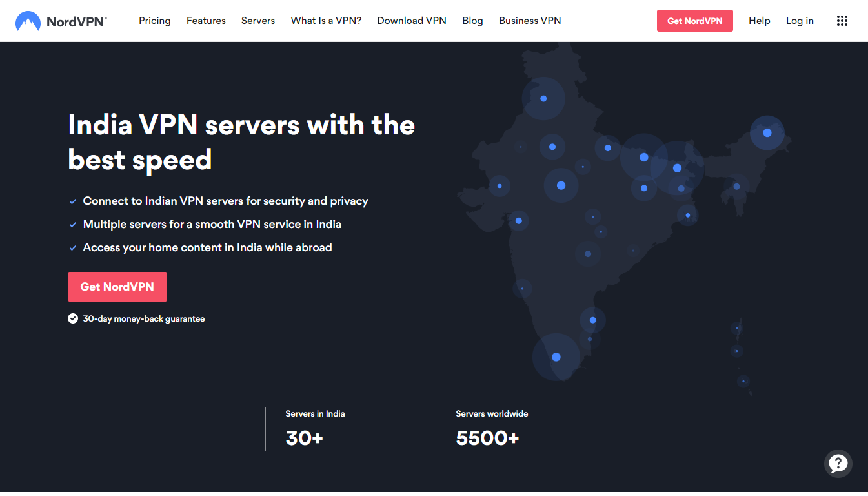Screen dimensions: 868x496
Task: Open the Help link in the header
Action: pos(759,21)
